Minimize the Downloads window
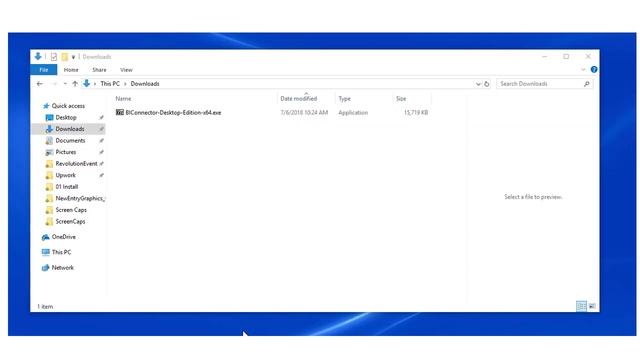This screenshot has width=640, height=360. (x=544, y=57)
